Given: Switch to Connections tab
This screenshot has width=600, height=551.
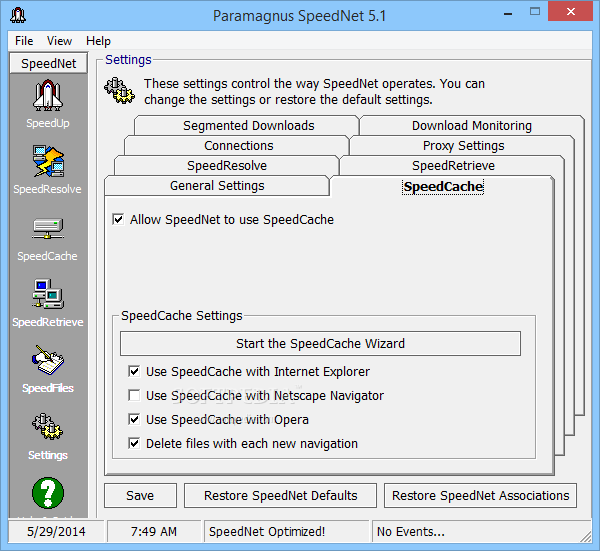Looking at the screenshot, I should [239, 145].
